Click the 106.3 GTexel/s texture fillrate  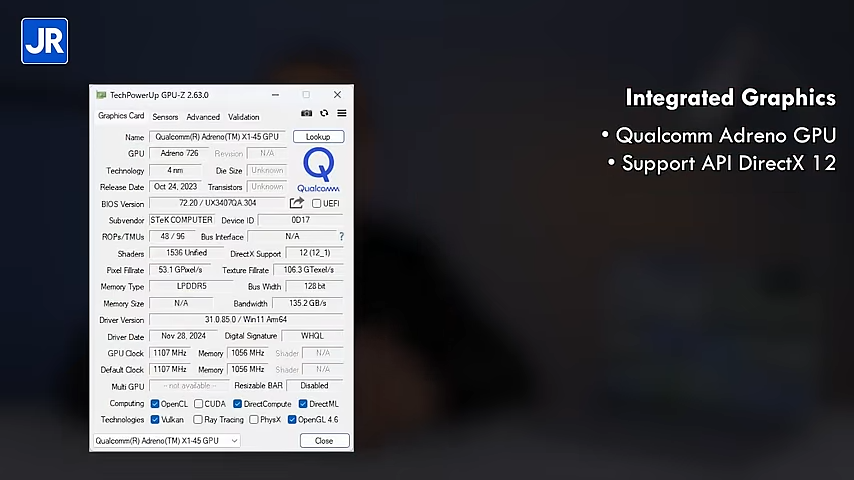tap(308, 270)
